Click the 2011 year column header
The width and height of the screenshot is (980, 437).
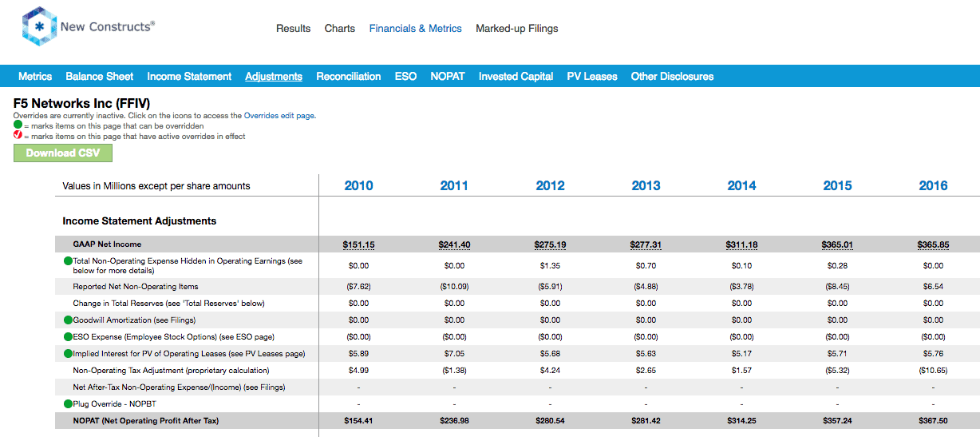point(455,185)
